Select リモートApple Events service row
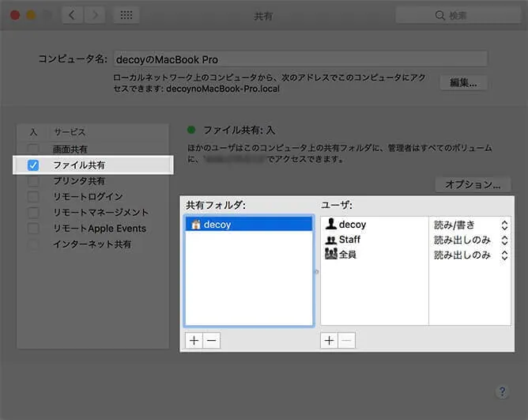Image resolution: width=528 pixels, height=420 pixels. tap(93, 229)
